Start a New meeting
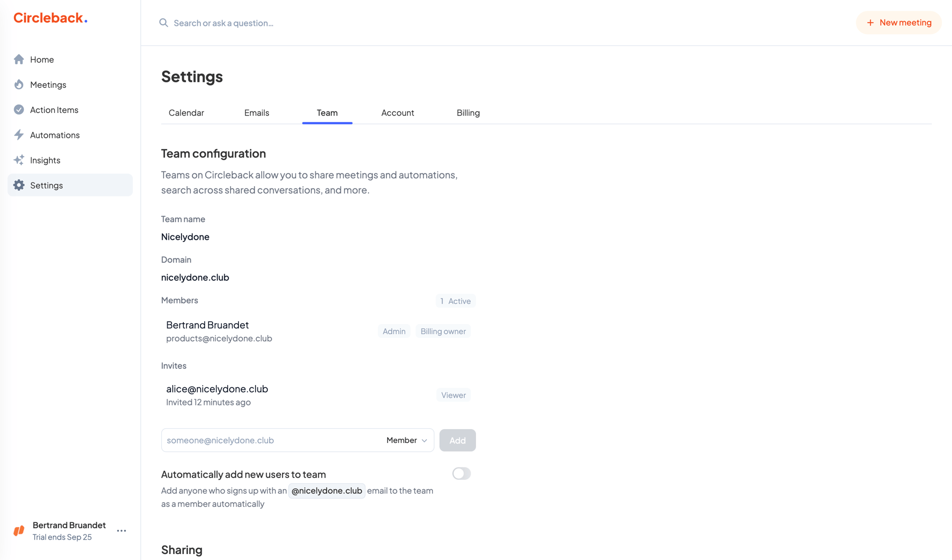Image resolution: width=952 pixels, height=560 pixels. 898,22
